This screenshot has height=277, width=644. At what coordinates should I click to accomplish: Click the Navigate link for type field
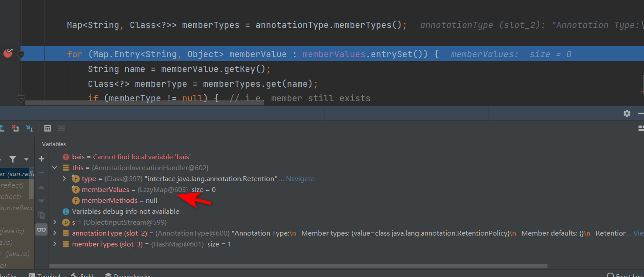[x=300, y=179]
